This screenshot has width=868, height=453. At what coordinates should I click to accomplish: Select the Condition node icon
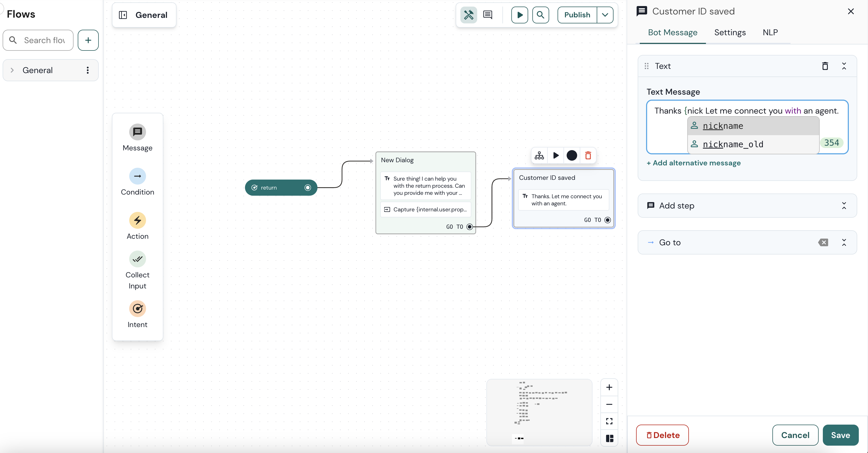click(137, 176)
